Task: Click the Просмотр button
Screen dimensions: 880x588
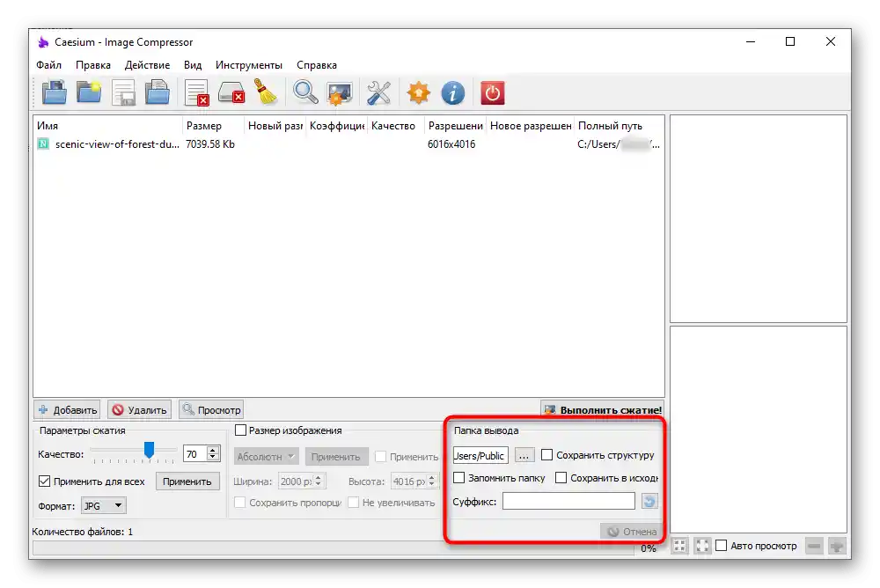Action: [x=211, y=410]
